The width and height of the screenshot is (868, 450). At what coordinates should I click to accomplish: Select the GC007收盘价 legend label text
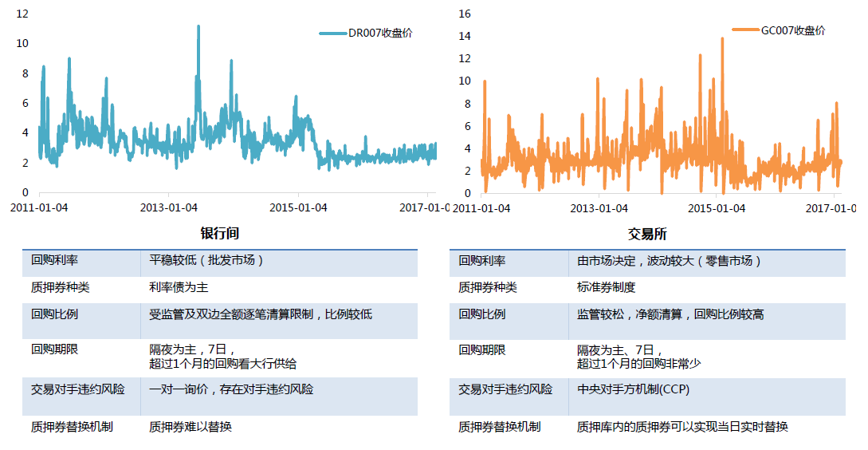click(x=793, y=30)
